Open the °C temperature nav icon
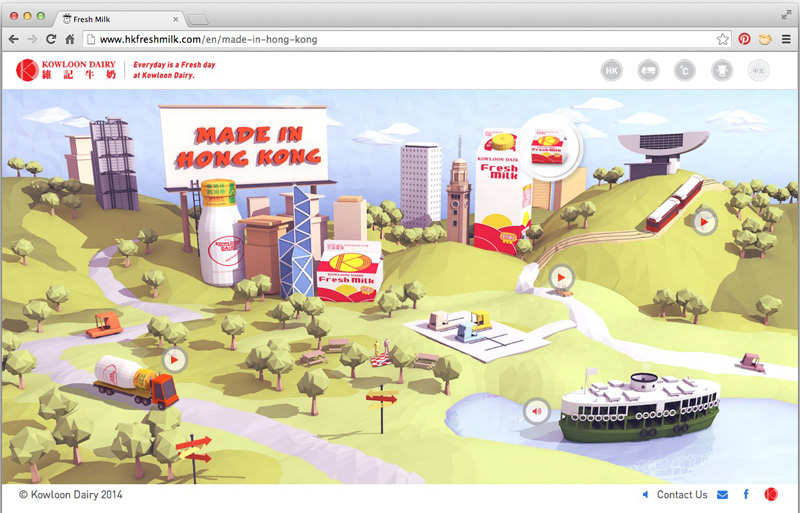 [685, 70]
